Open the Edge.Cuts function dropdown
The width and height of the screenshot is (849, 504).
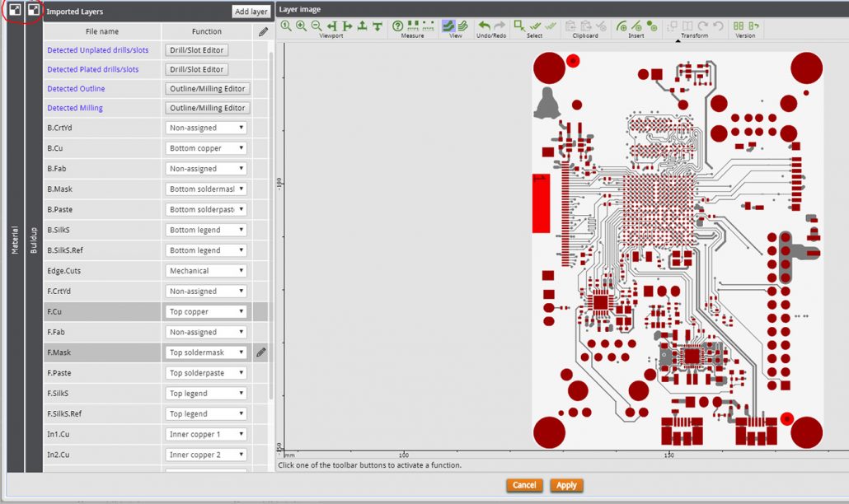click(x=206, y=271)
